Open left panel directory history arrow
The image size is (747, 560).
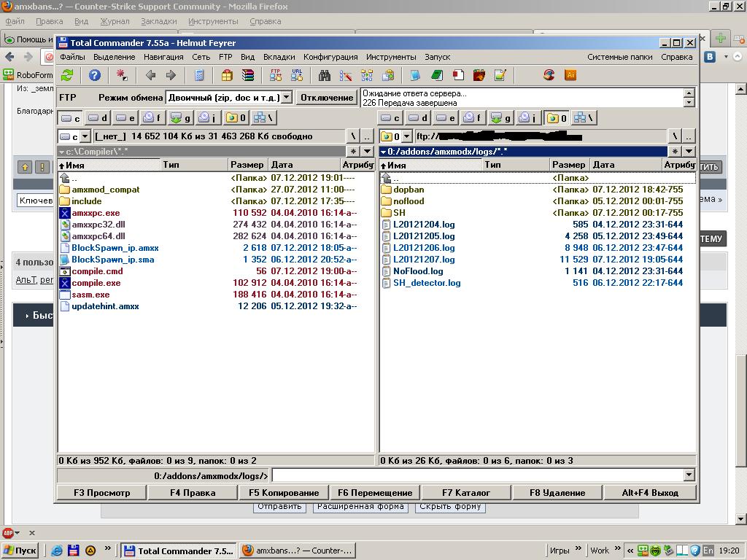click(368, 152)
